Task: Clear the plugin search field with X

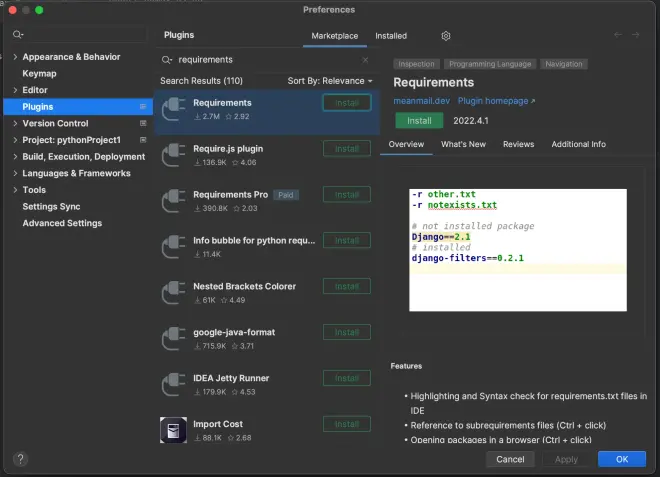Action: click(365, 60)
